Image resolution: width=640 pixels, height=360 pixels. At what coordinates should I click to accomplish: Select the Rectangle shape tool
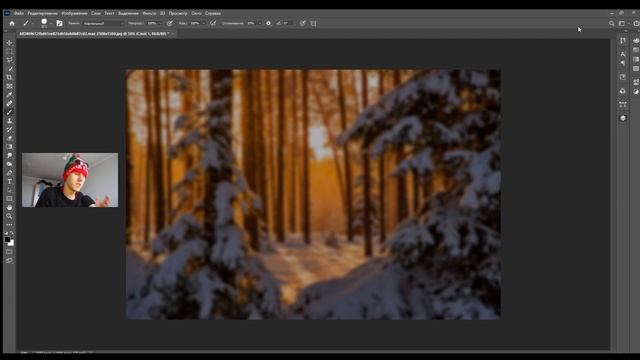pos(9,199)
